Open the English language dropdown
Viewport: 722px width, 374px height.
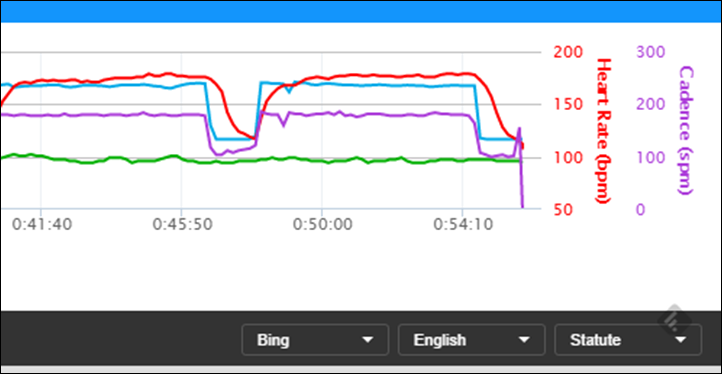pos(472,340)
